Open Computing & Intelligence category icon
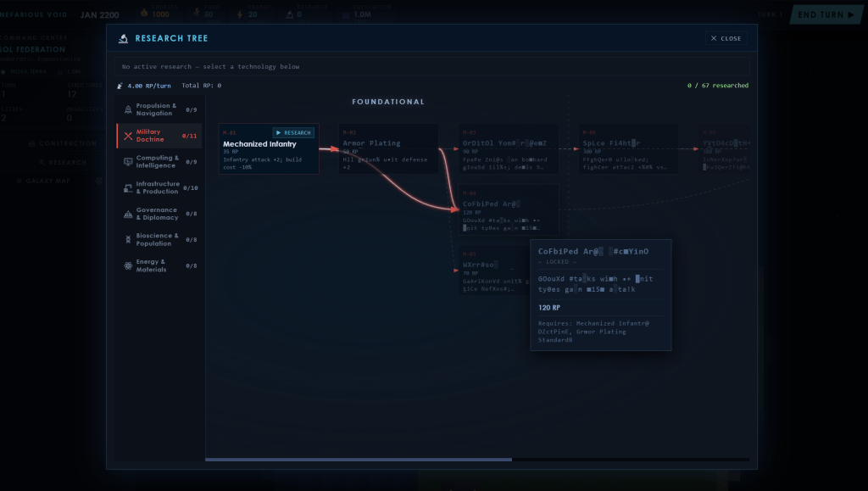This screenshot has height=491, width=868. (128, 161)
